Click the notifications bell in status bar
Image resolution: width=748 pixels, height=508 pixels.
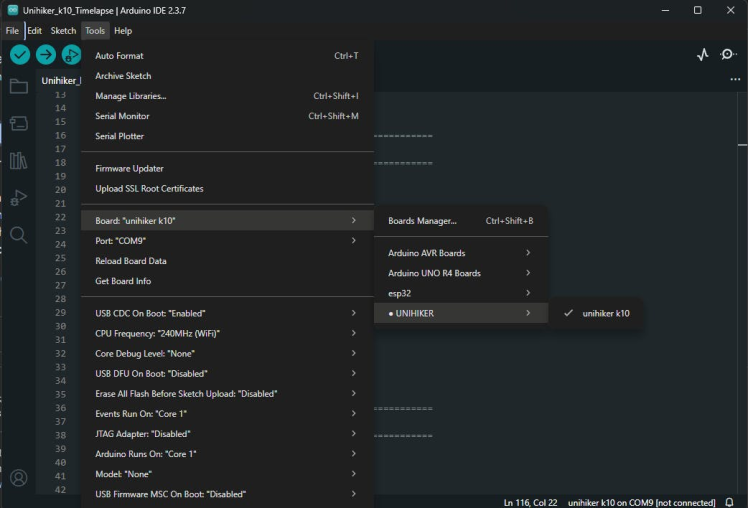pos(729,502)
